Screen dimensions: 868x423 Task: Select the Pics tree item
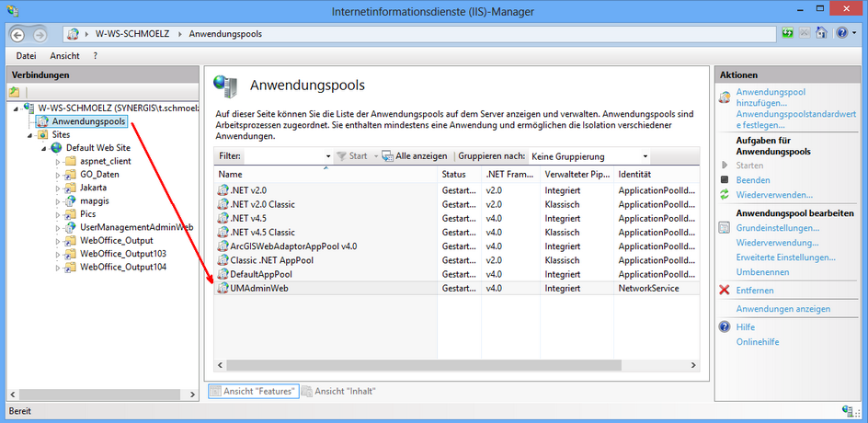(88, 214)
